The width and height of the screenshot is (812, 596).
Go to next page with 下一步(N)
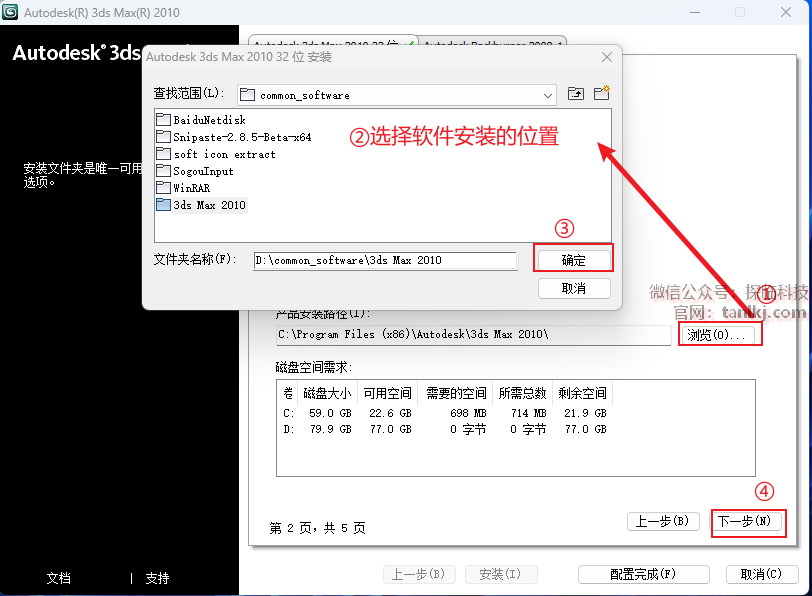[x=745, y=521]
